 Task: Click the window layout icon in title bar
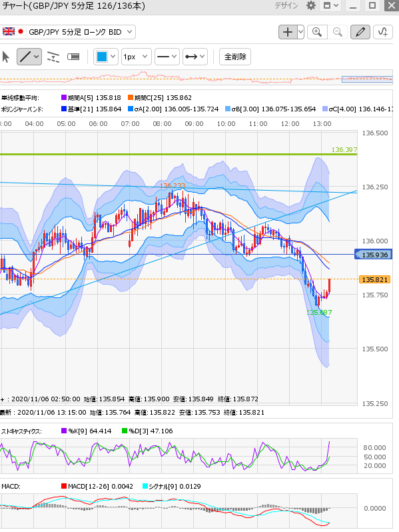click(327, 5)
